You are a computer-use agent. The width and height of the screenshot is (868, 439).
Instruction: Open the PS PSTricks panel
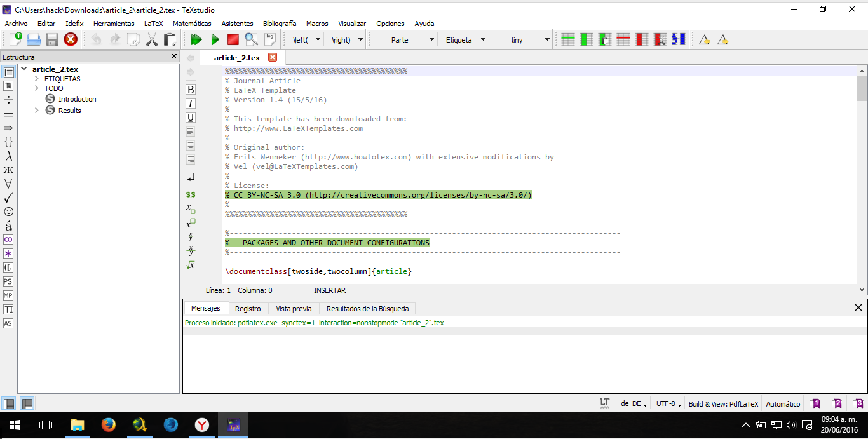pos(8,281)
